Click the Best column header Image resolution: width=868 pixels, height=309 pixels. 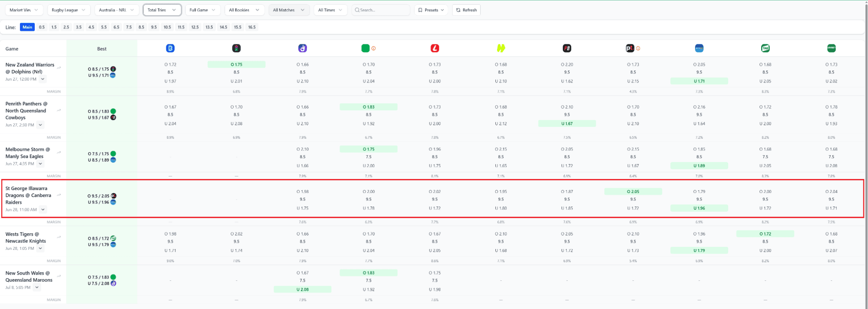(102, 49)
